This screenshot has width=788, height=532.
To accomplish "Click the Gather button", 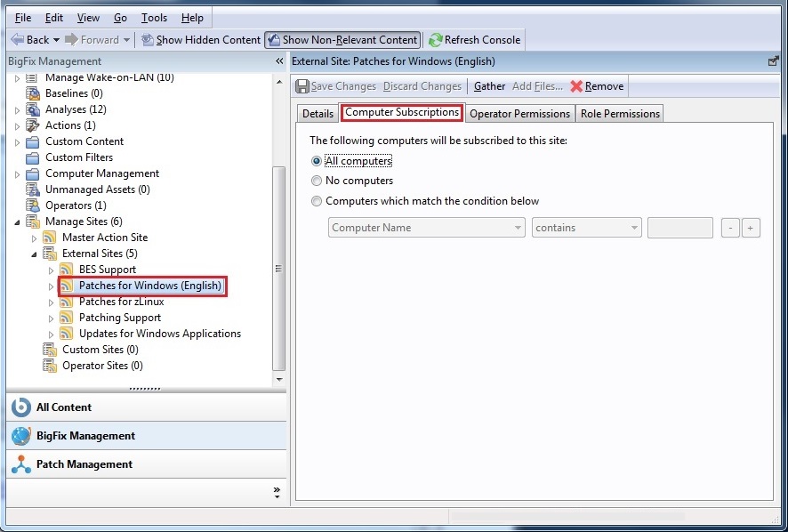I will point(489,86).
